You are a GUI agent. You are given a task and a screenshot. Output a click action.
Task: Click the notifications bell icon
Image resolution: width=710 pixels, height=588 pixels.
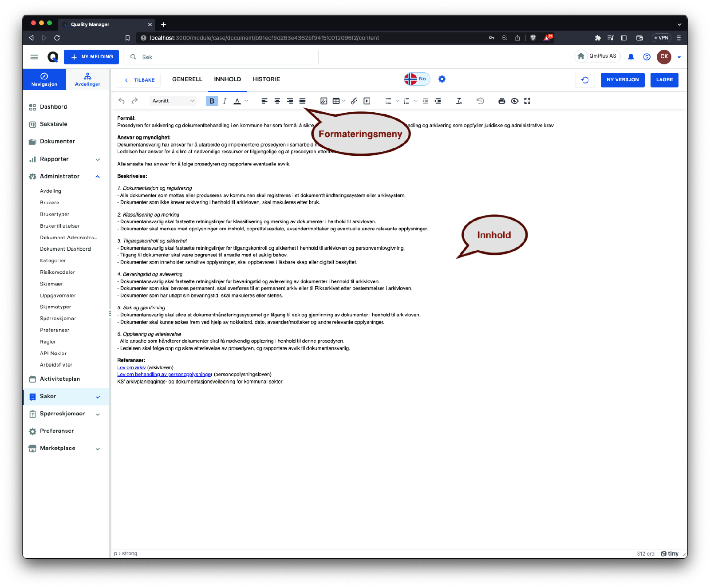tap(631, 57)
